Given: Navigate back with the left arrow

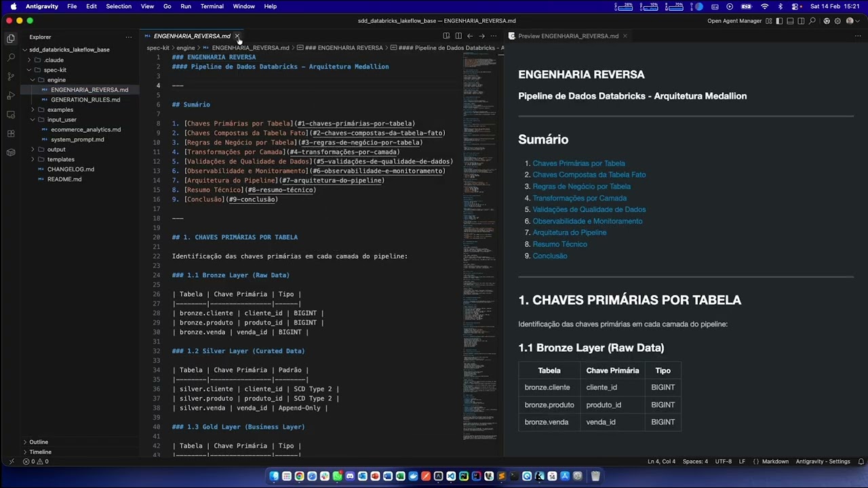Looking at the screenshot, I should point(470,36).
